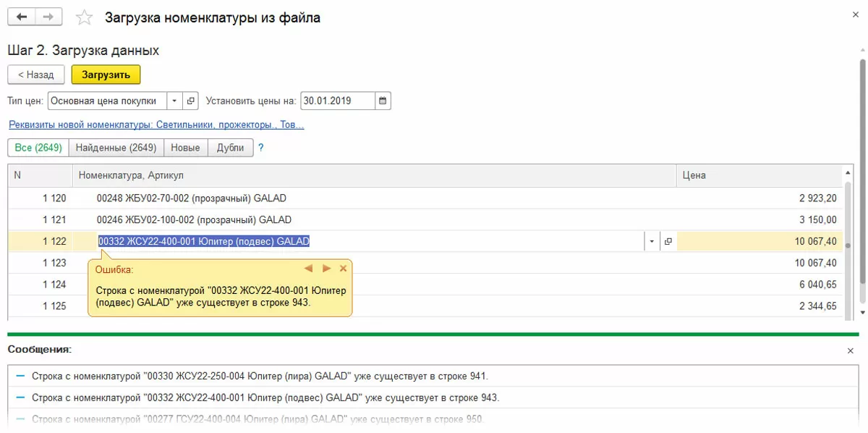Switch to the Новые tab
This screenshot has height=433, width=868.
tap(186, 148)
